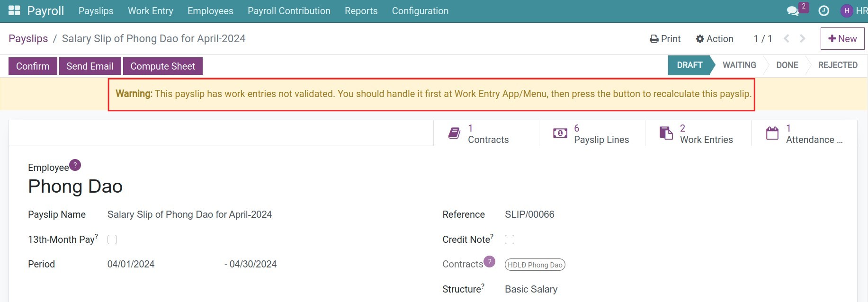Viewport: 868px width, 302px height.
Task: Click the HĐLĐ Phong Dao contract tag
Action: 535,265
